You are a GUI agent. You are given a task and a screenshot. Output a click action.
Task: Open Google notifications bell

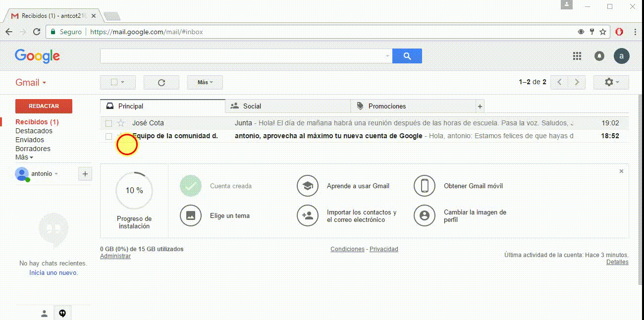coord(599,56)
